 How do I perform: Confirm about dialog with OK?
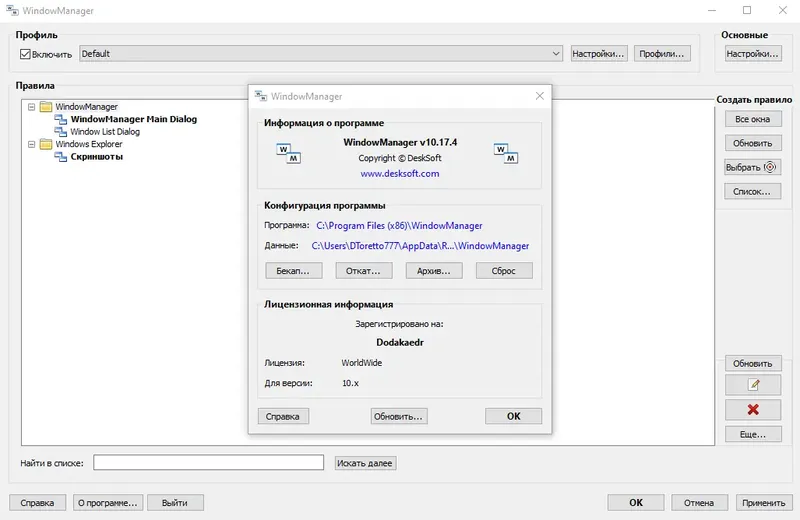(x=513, y=416)
